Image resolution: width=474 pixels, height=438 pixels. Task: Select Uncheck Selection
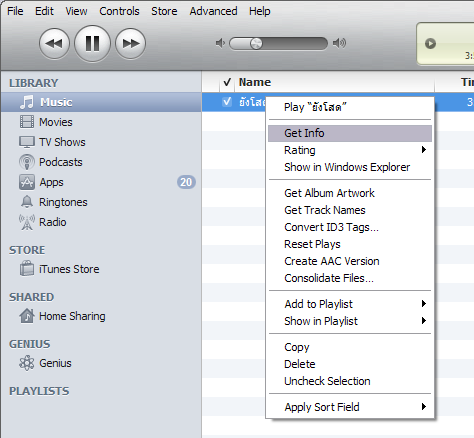pos(350,381)
